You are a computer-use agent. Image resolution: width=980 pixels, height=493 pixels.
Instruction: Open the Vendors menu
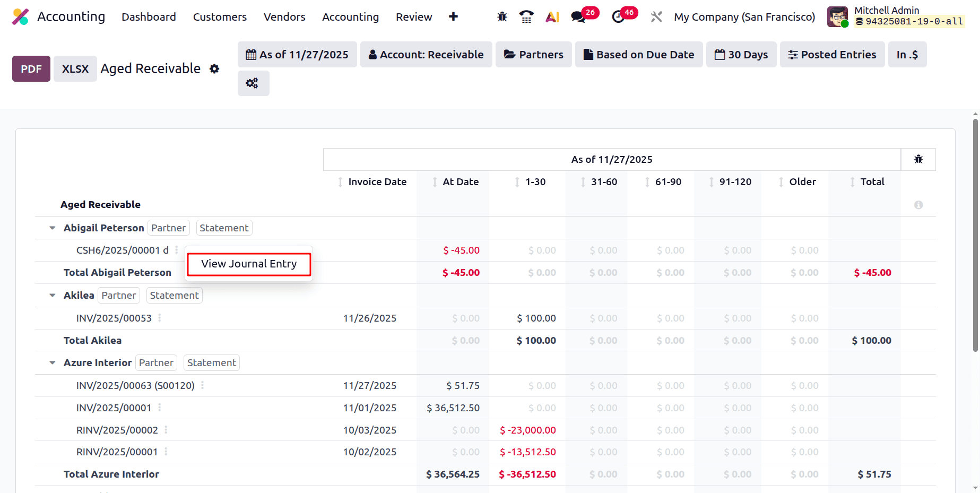point(284,17)
